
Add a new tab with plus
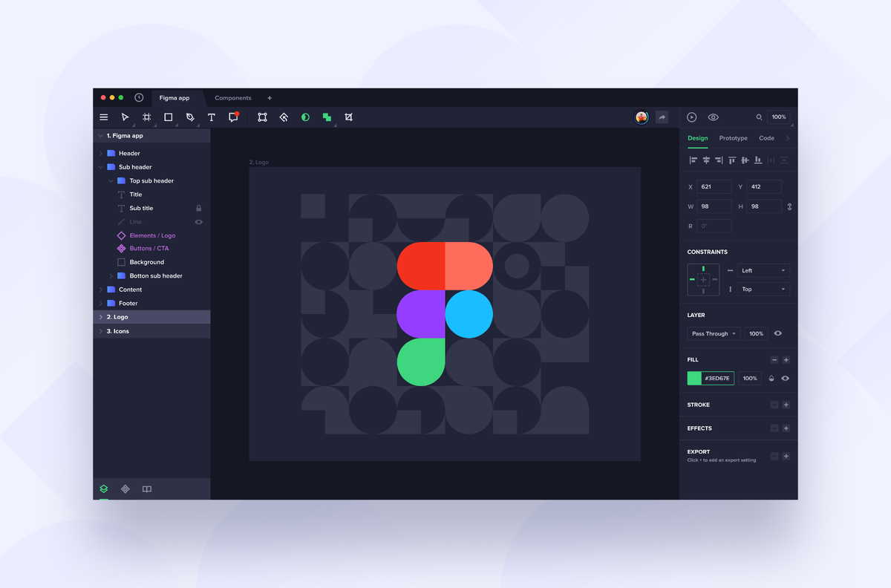(x=270, y=98)
